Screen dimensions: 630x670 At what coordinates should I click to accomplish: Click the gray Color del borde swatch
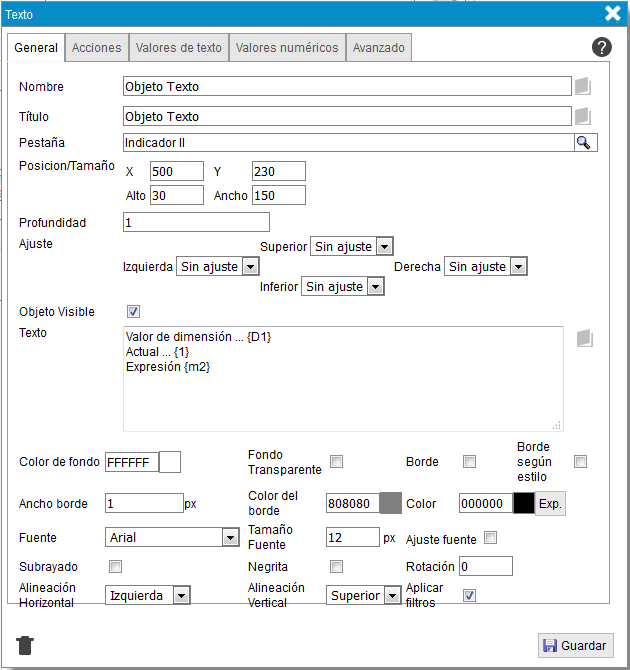pyautogui.click(x=391, y=504)
